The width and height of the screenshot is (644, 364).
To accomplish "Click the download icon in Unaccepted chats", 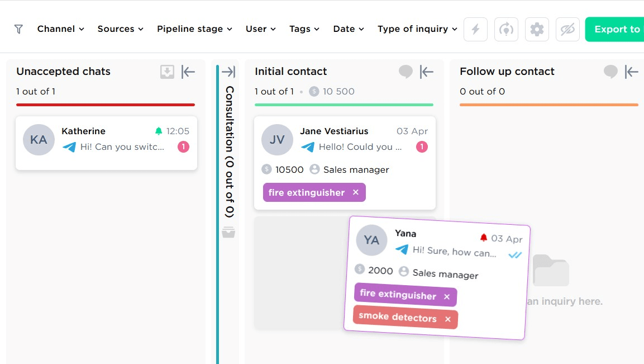I will [167, 72].
